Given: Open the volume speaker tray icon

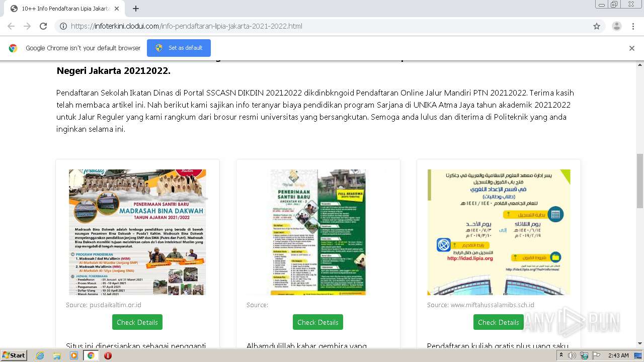Looking at the screenshot, I should [572, 355].
